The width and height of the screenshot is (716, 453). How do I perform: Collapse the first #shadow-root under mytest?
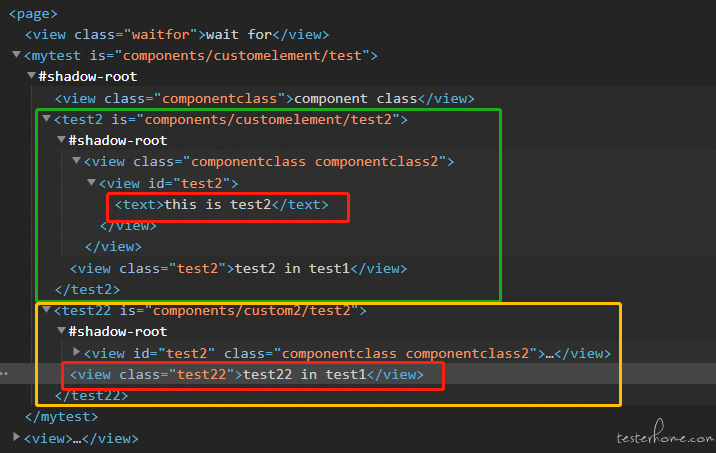click(31, 75)
